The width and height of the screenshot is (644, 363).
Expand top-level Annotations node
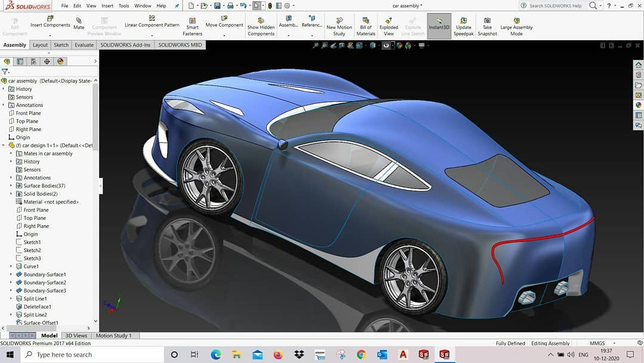click(4, 105)
